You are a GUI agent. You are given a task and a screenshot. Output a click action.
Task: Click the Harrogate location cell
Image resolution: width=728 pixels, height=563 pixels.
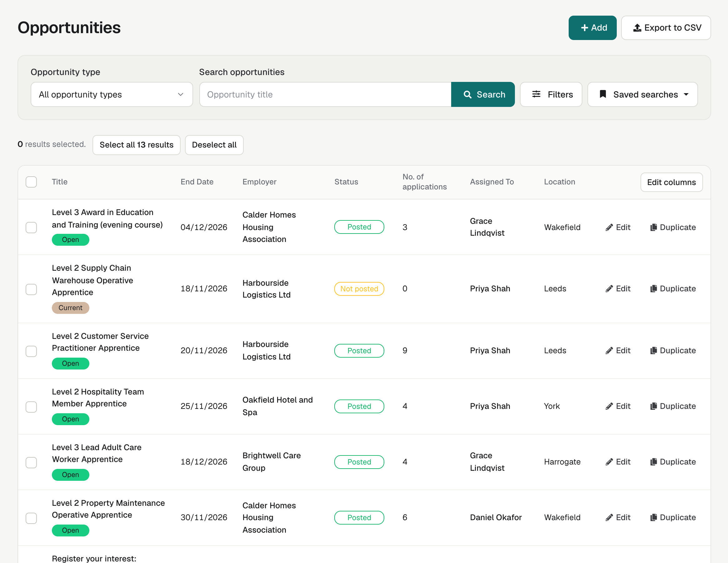pos(562,462)
